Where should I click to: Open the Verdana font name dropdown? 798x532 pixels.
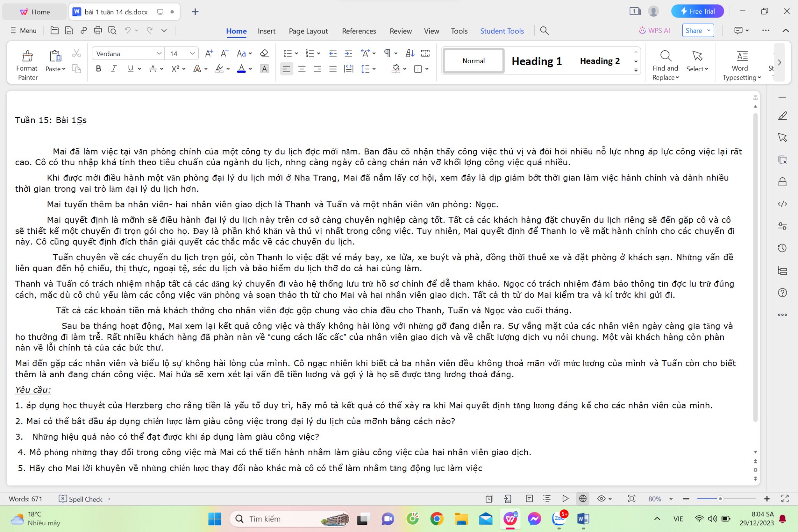(x=159, y=53)
